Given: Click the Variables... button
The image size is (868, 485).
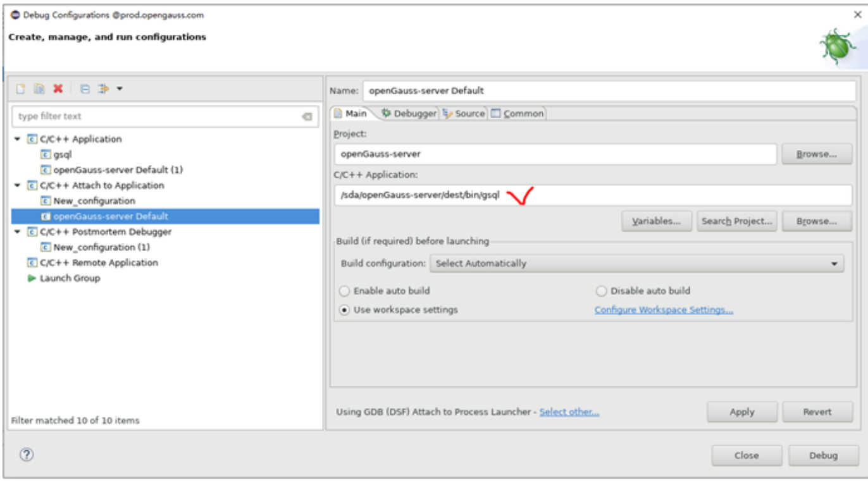Looking at the screenshot, I should [x=656, y=221].
